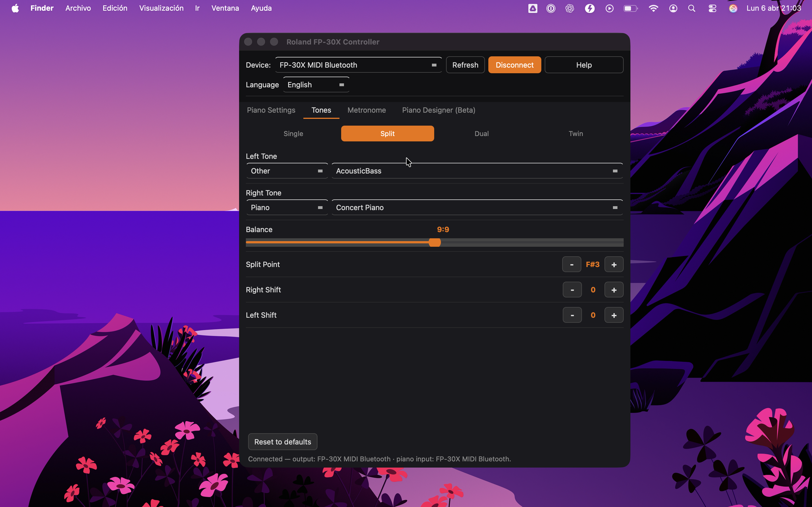This screenshot has height=507, width=812.
Task: Click the Siri icon in menu bar
Action: 733,8
